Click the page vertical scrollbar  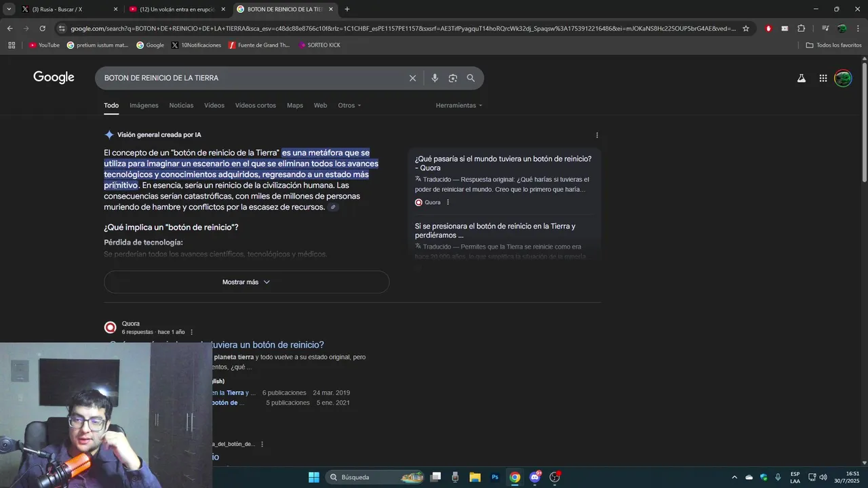coord(864,122)
